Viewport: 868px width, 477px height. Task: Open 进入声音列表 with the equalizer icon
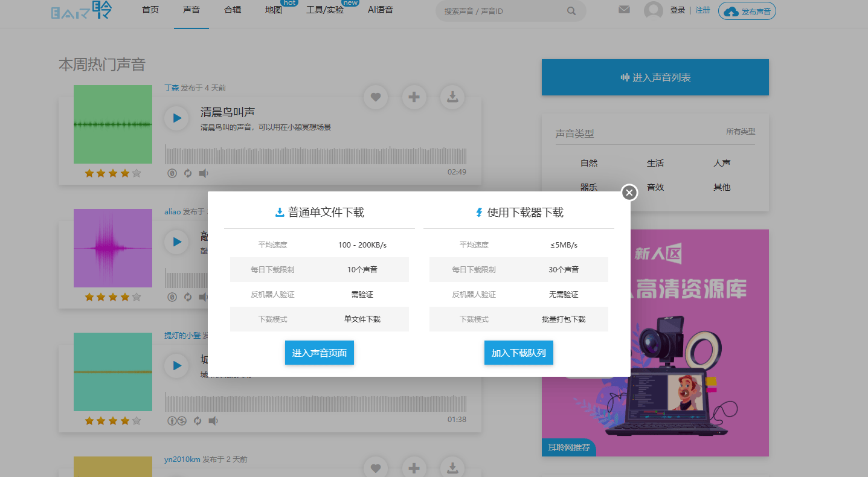point(655,77)
